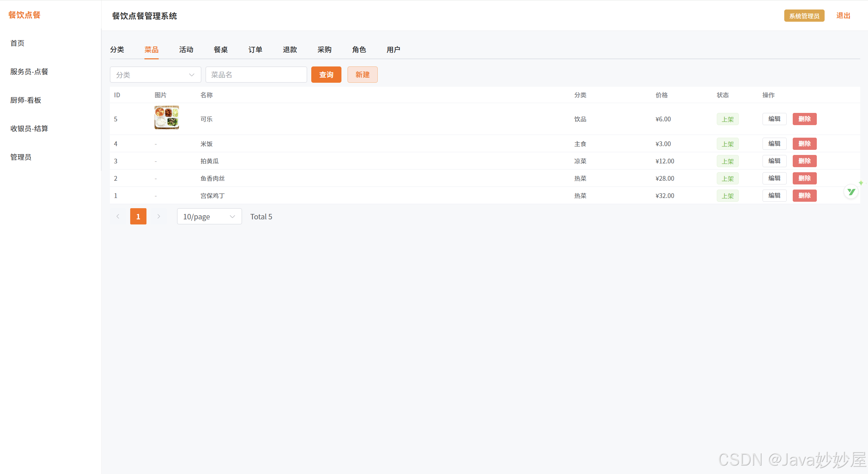Go to next page arrow
The width and height of the screenshot is (868, 474).
(x=158, y=216)
